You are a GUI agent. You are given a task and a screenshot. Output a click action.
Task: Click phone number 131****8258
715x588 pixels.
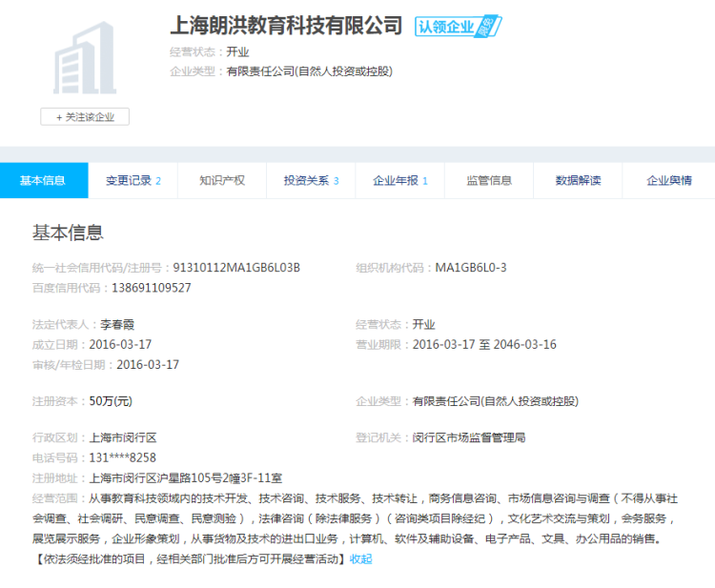point(123,457)
